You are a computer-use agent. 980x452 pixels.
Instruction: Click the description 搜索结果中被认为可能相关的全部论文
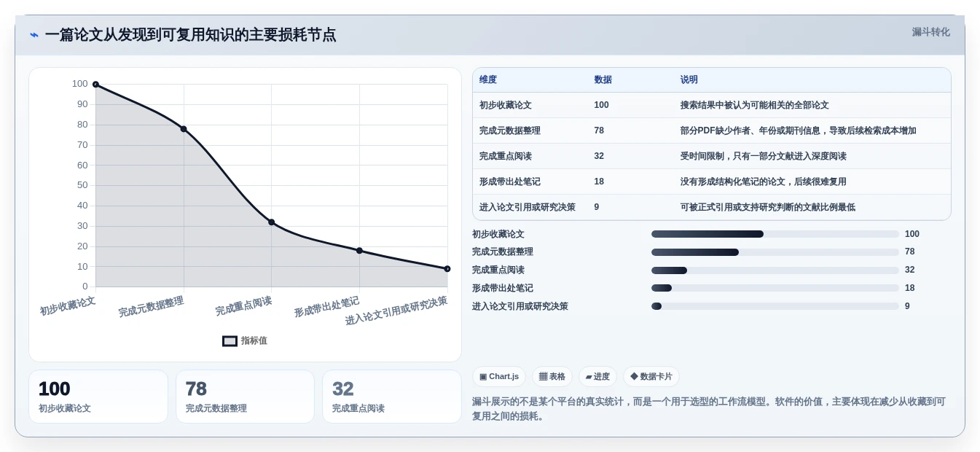tap(754, 105)
